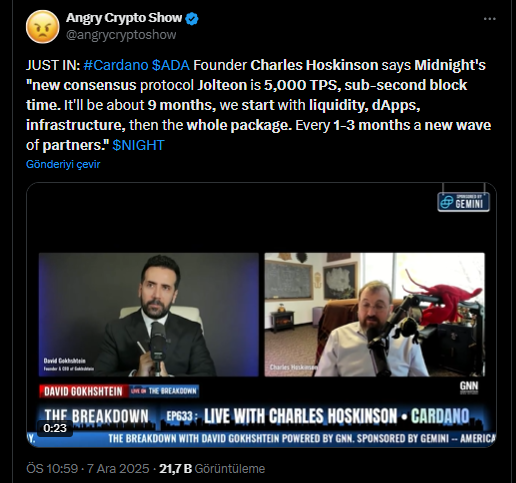Screen dimensions: 516x483
Task: Click the 0:23 video duration badge
Action: click(x=55, y=428)
